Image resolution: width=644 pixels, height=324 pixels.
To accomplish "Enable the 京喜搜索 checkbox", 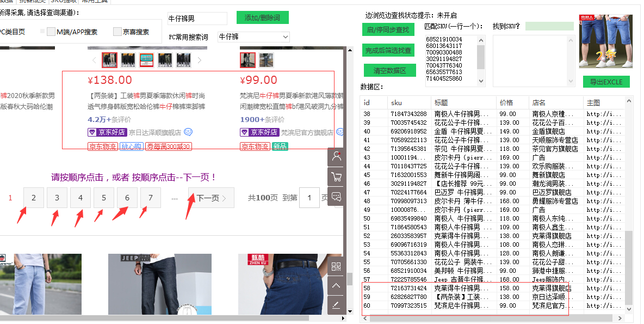I will [x=117, y=32].
